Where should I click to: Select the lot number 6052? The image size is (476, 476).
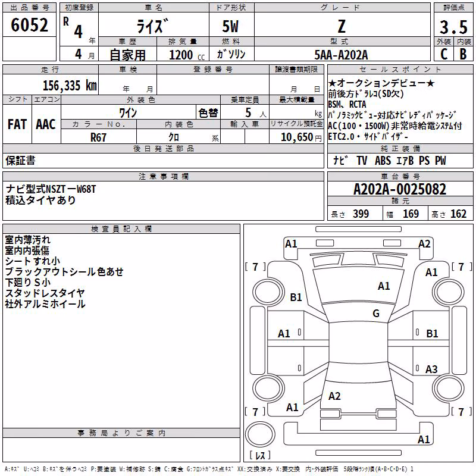point(29,25)
